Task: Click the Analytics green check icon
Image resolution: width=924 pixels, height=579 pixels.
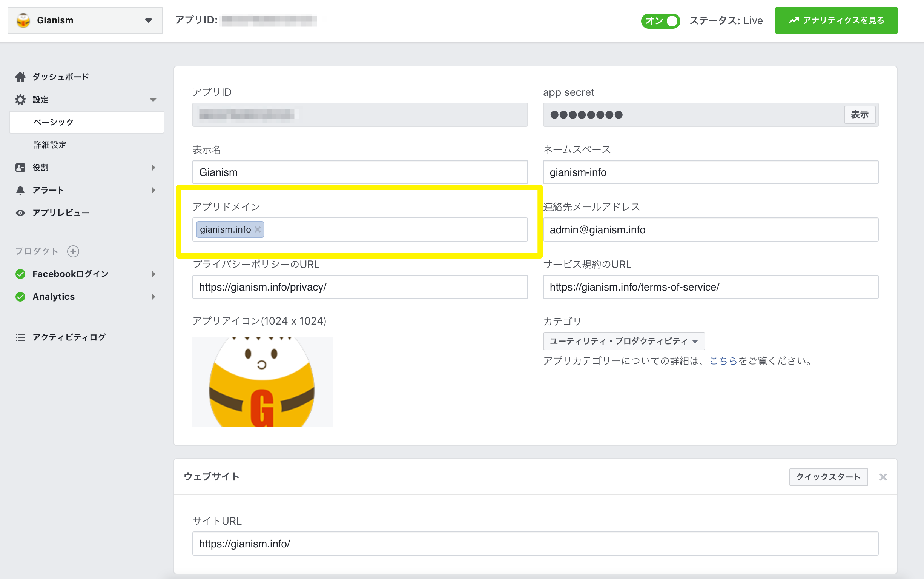Action: pos(20,296)
